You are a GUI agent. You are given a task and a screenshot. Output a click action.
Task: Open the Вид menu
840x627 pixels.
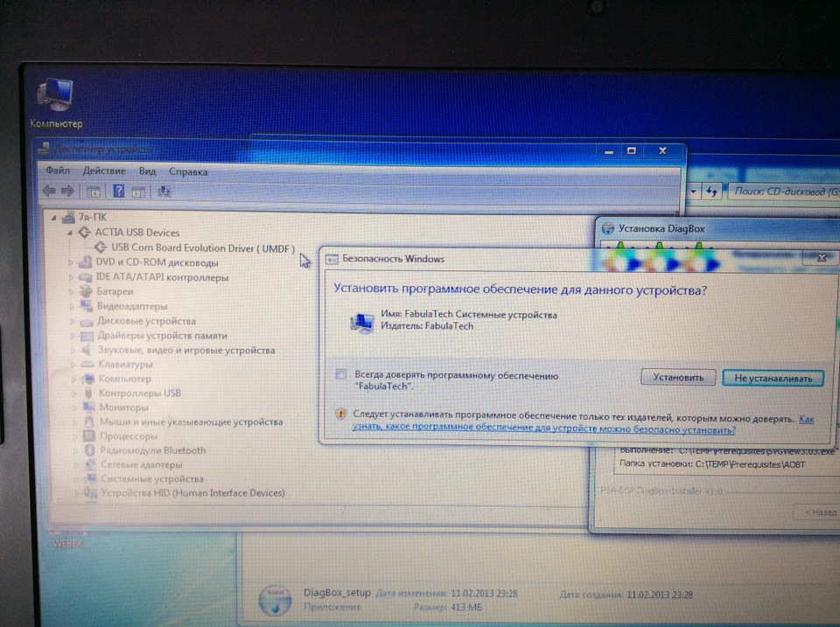(147, 171)
